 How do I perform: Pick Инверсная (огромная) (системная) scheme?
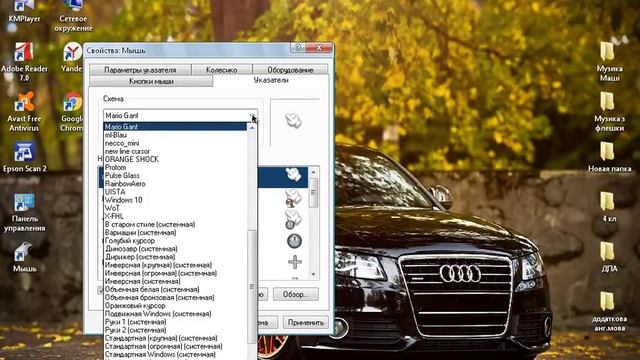175,273
